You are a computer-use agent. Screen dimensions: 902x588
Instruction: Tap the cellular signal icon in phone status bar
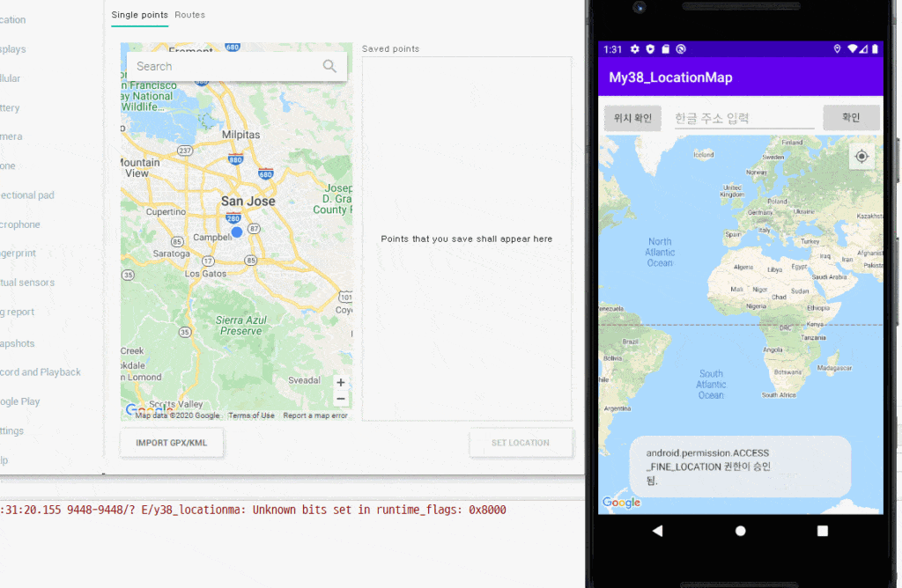[x=863, y=49]
